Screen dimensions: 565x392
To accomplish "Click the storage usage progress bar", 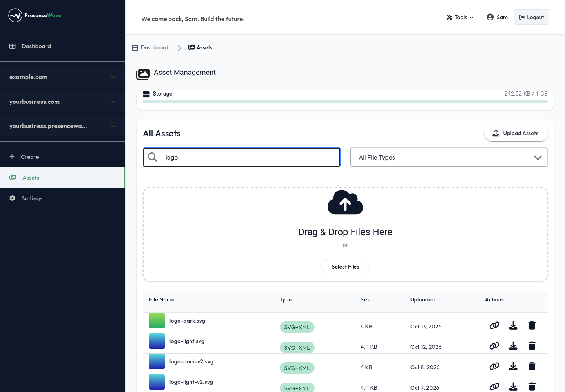I will tap(345, 102).
